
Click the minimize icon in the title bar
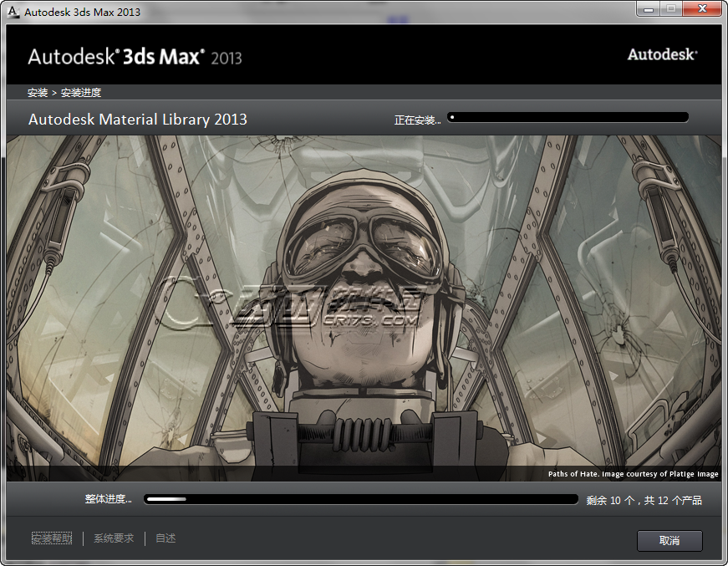648,9
